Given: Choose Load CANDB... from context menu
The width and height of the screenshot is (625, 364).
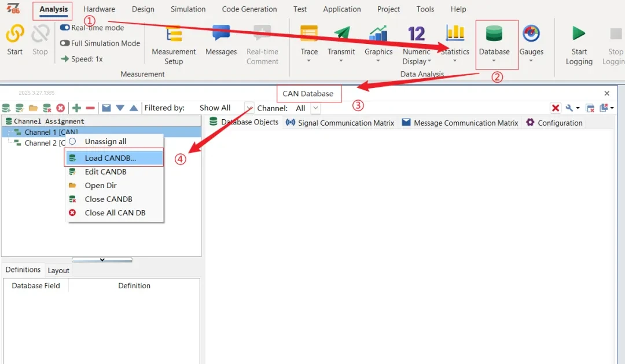Looking at the screenshot, I should tap(110, 158).
